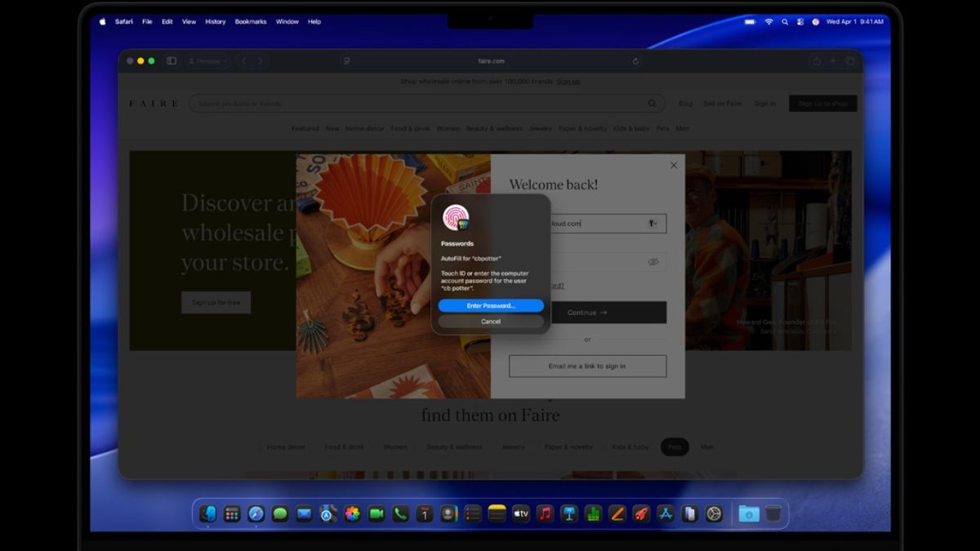Close the Welcome back sign-in modal
The image size is (980, 551).
point(674,165)
